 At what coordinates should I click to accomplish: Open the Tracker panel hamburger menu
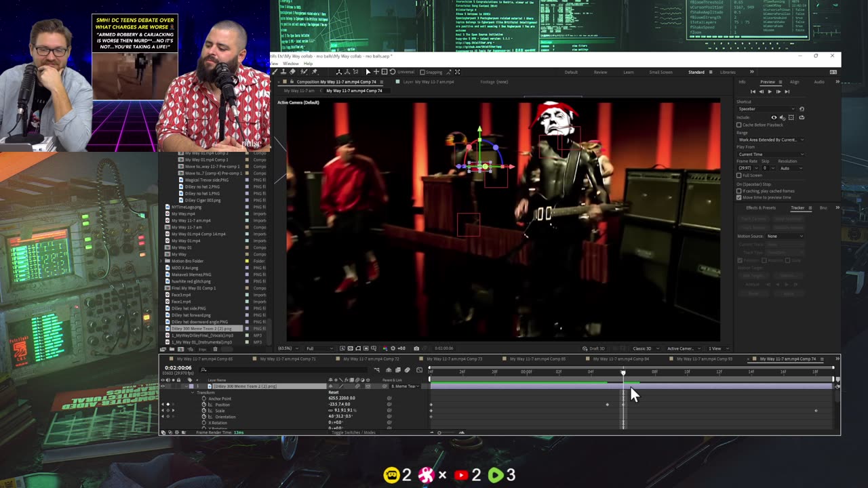[x=810, y=208]
